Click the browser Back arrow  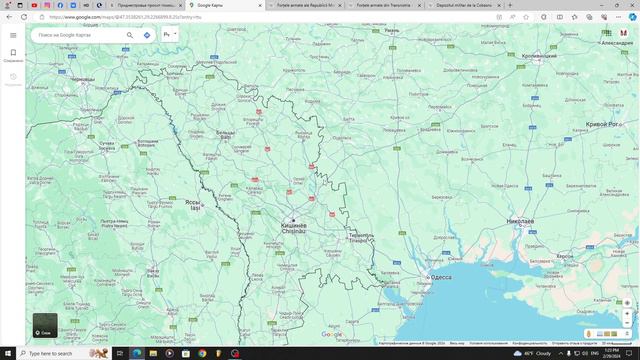(x=9, y=17)
